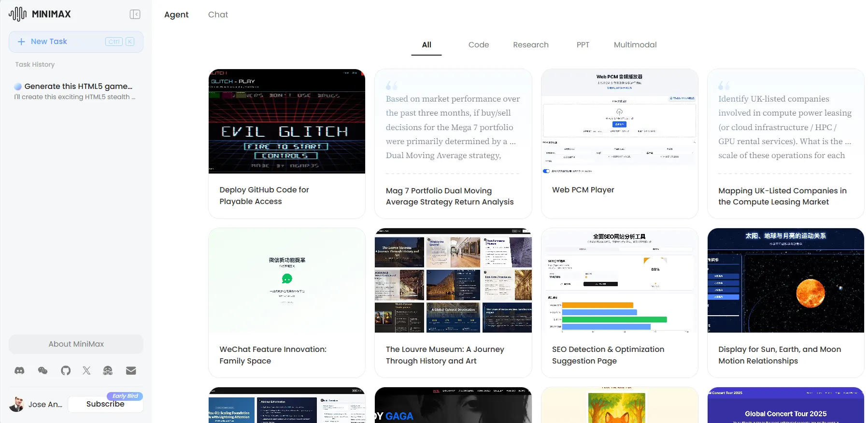Switch to the Chat mode tab
Image resolution: width=868 pixels, height=423 pixels.
click(218, 15)
